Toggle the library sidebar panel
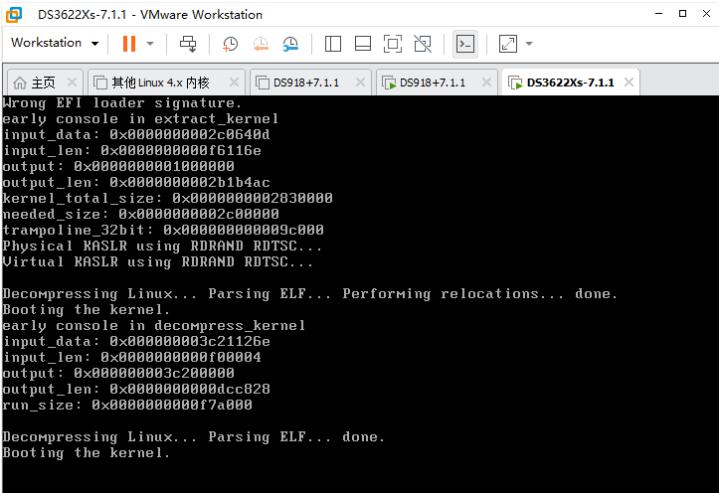Viewport: 719px width, 493px height. pos(332,44)
